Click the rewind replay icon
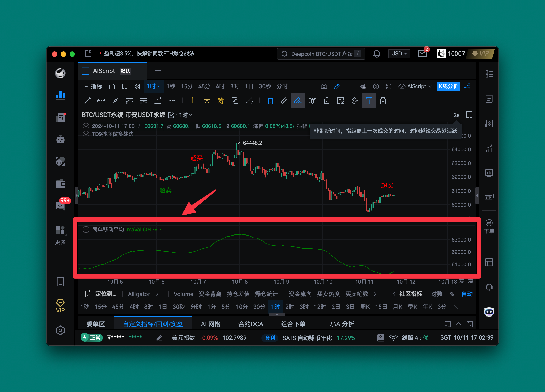The width and height of the screenshot is (545, 392). 137,86
